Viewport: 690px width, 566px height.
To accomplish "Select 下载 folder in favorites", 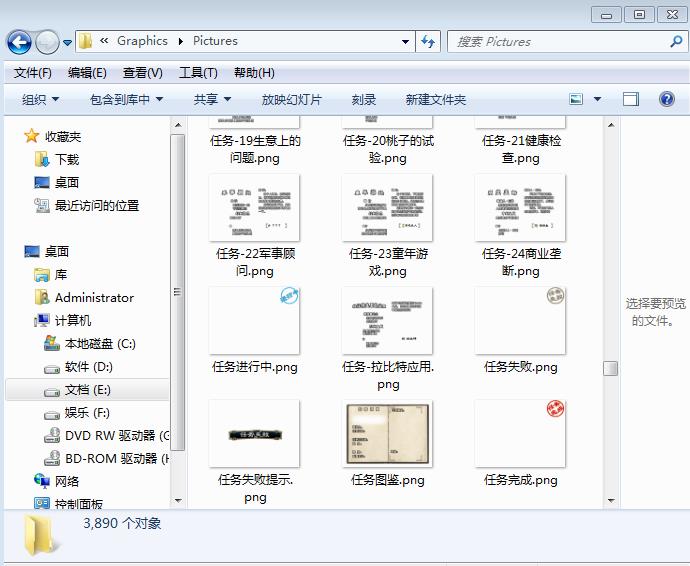I will click(66, 159).
